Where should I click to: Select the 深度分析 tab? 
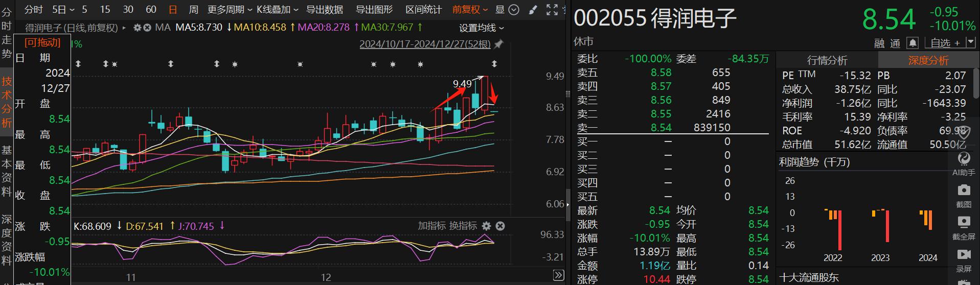928,60
